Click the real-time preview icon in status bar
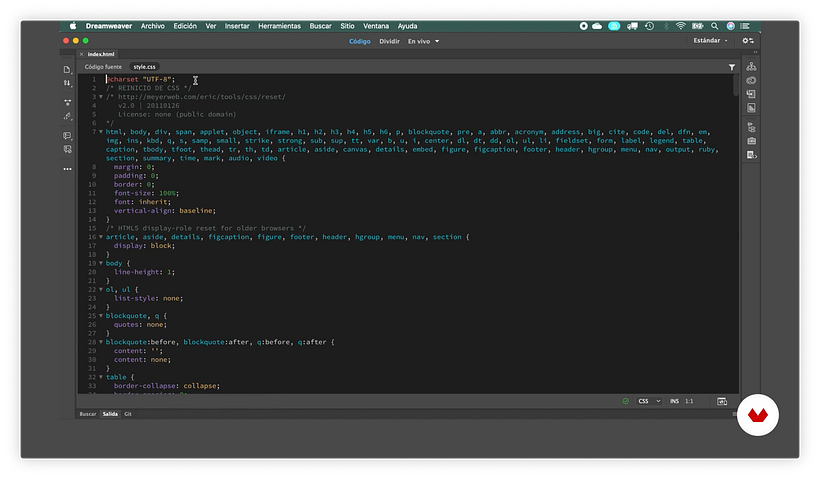 click(722, 401)
